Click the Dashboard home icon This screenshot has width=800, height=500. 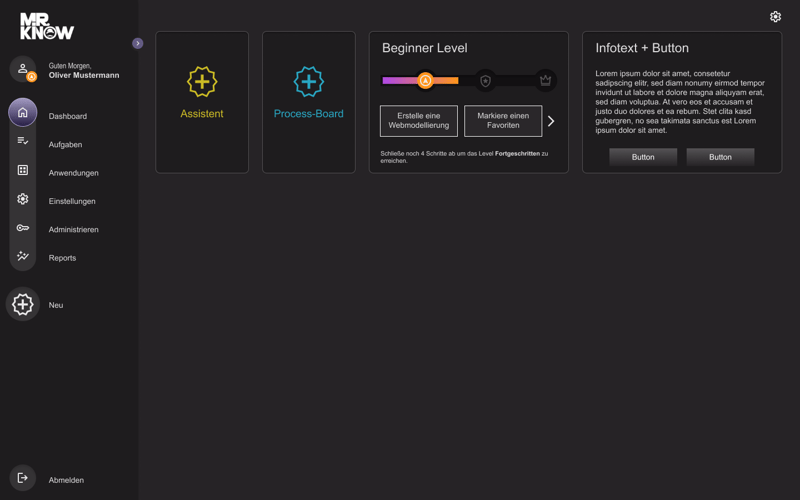22,112
